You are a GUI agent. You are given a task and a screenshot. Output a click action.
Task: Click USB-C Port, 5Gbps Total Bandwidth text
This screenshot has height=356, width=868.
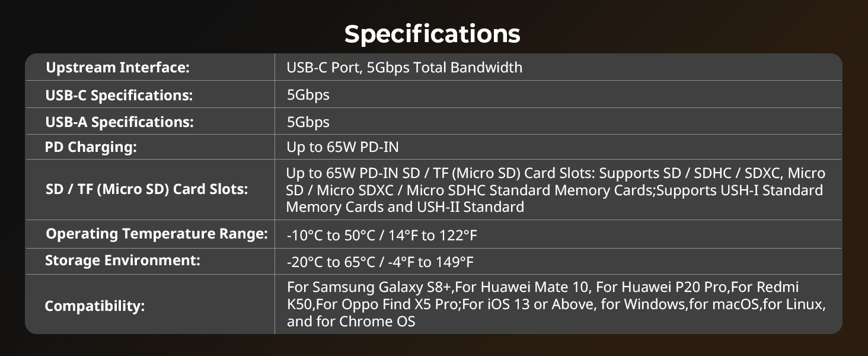point(404,68)
